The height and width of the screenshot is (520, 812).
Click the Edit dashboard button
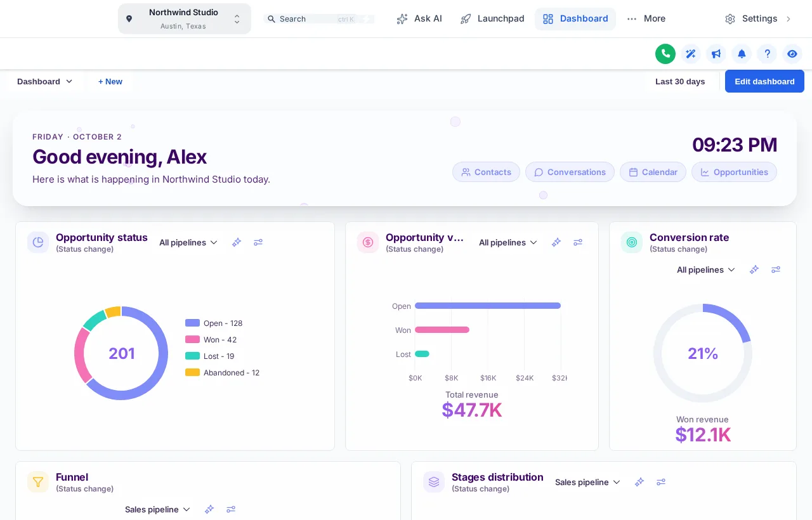pyautogui.click(x=764, y=81)
